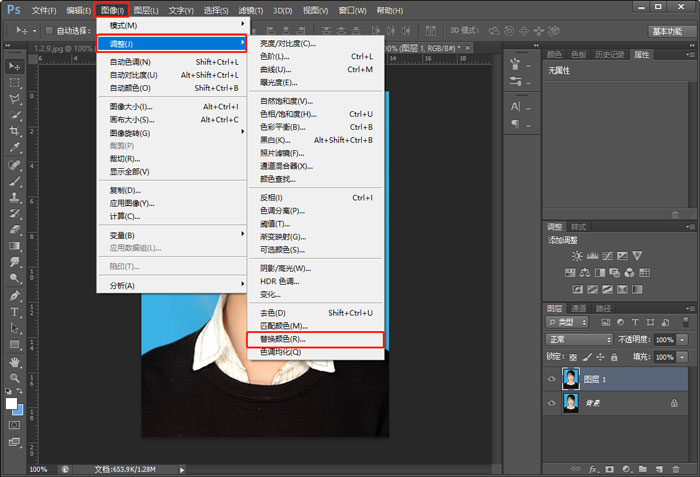Click the foreground color swatch
700x477 pixels.
coord(12,403)
